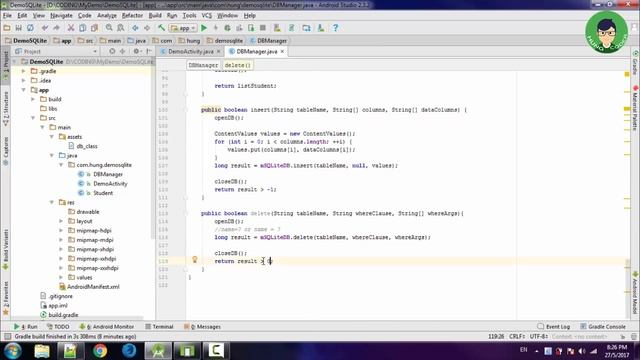Click the DBManager breadcrumb in navigation bar
Image resolution: width=640 pixels, height=360 pixels.
pyautogui.click(x=268, y=41)
